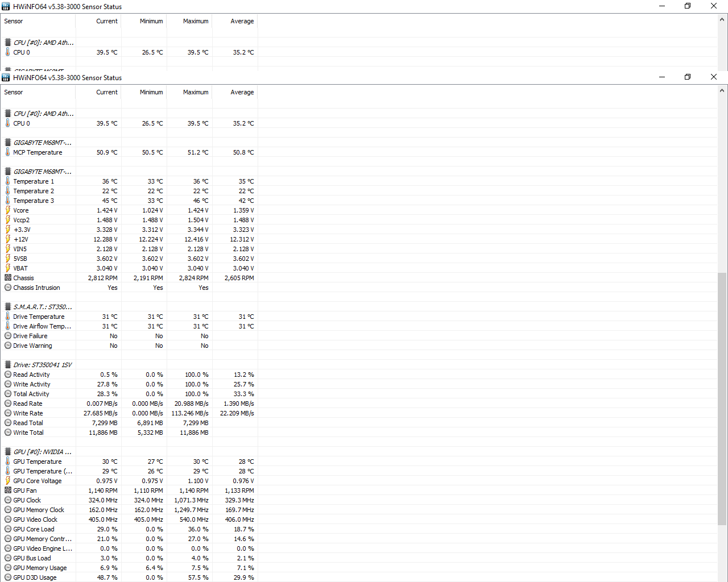Viewport: 728px width, 582px height.
Task: Select the +12V voltage sensor row
Action: [21, 239]
